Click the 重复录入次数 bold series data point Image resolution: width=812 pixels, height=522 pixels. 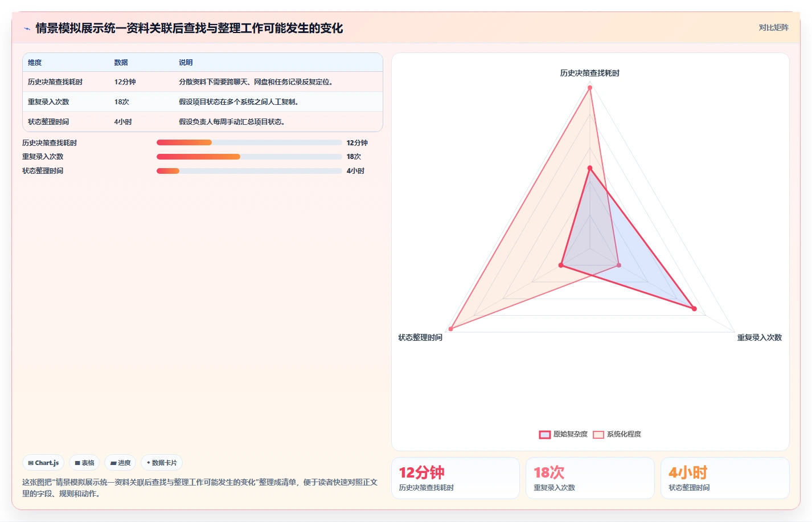[x=694, y=309]
